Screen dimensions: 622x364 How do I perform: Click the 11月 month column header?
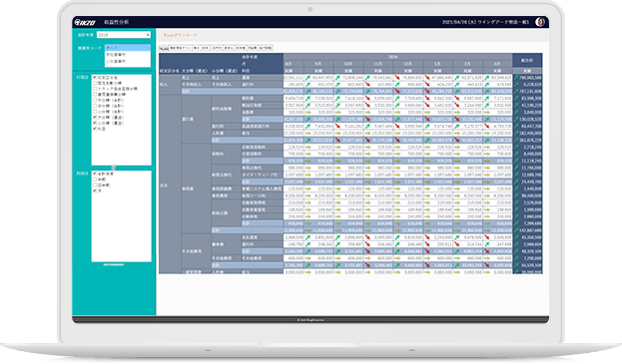tap(378, 64)
